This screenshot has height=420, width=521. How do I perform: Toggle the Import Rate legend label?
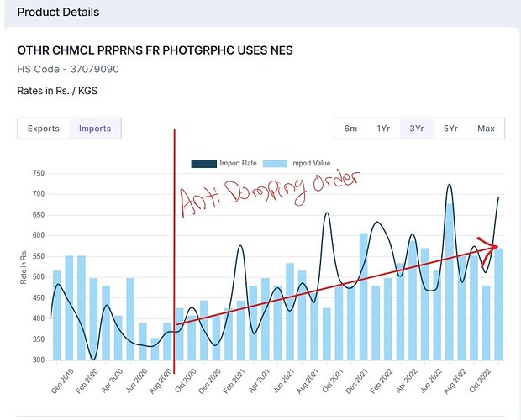pos(239,163)
